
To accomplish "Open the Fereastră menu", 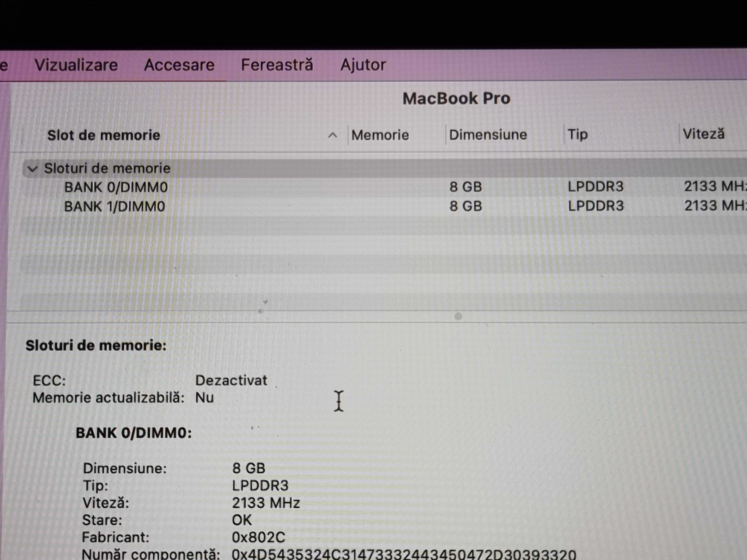I will 277,64.
